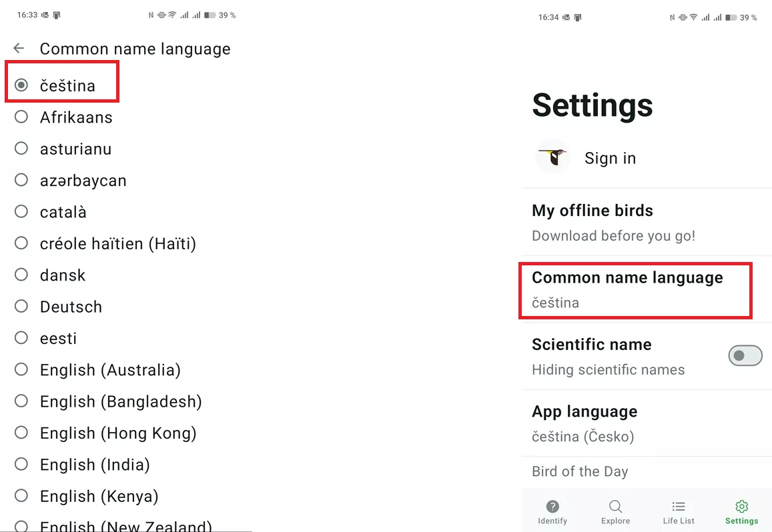Pick the català radio option
This screenshot has width=772, height=532.
pyautogui.click(x=21, y=212)
